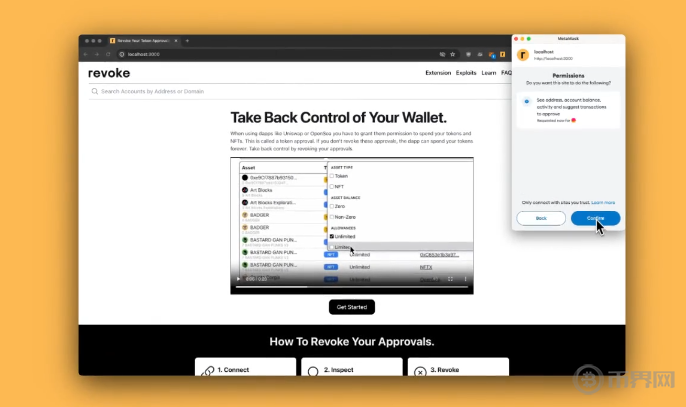Click 'How To Revoke Your Approvals.' heading
Screen dimensions: 686x407
[352, 342]
